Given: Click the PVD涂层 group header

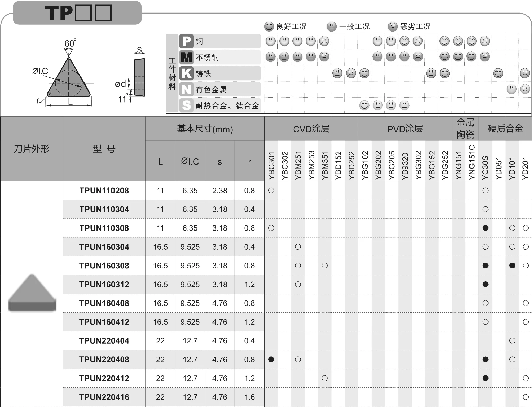Looking at the screenshot, I should click(405, 129).
